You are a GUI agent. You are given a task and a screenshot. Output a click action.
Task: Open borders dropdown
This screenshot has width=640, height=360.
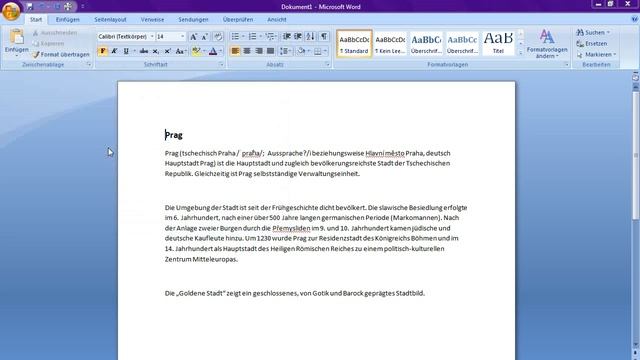coord(325,51)
